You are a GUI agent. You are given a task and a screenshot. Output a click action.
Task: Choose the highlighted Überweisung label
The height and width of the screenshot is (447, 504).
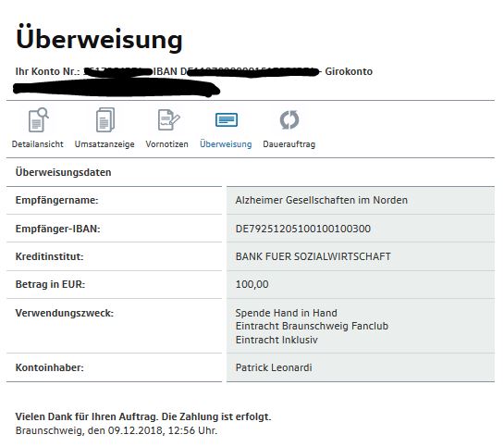point(226,143)
